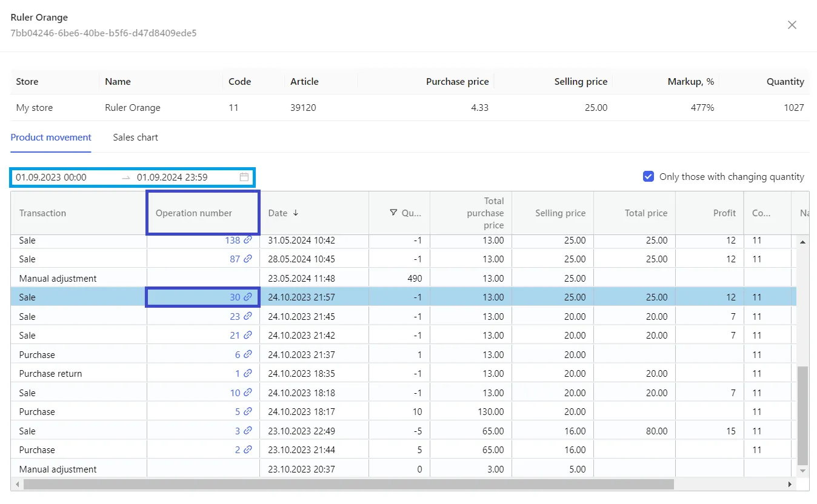
Task: Click the sort arrow next to Date
Action: [296, 213]
